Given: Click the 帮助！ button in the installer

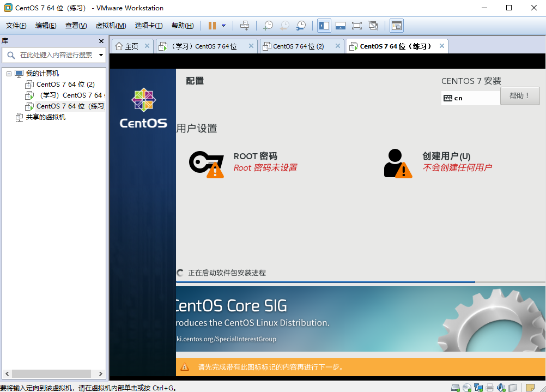Looking at the screenshot, I should [x=519, y=96].
